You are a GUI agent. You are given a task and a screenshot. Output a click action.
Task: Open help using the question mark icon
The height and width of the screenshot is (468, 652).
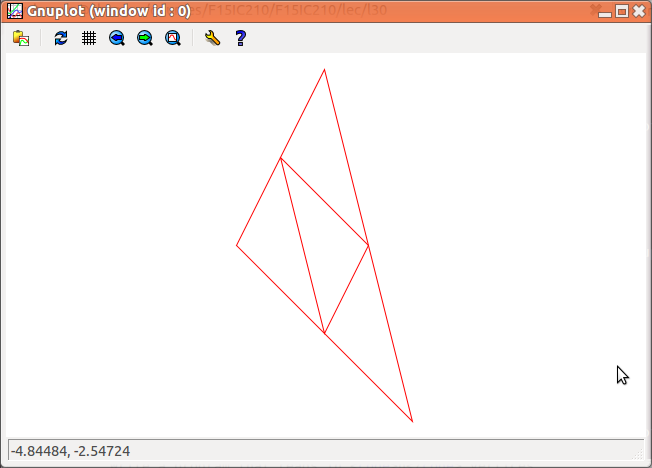pyautogui.click(x=240, y=38)
